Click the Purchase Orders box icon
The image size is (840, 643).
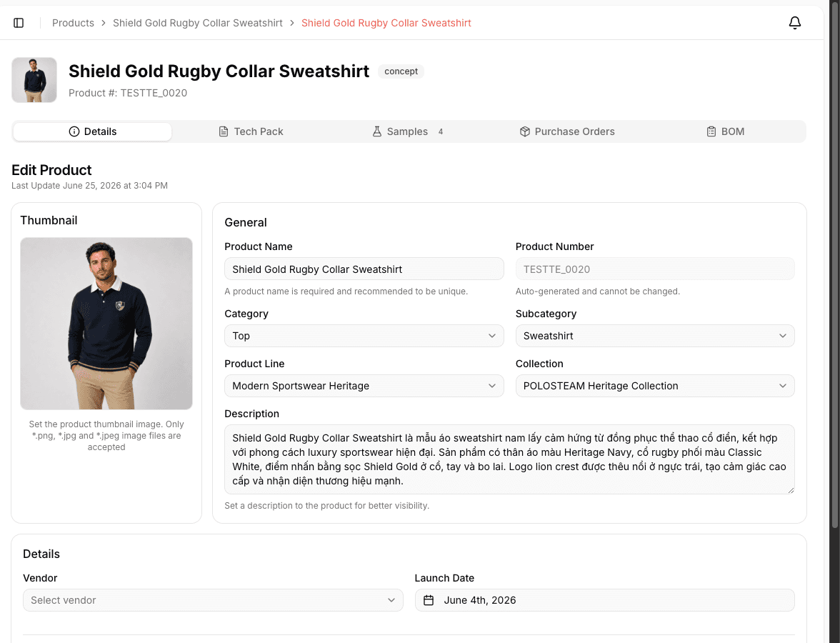(x=525, y=131)
